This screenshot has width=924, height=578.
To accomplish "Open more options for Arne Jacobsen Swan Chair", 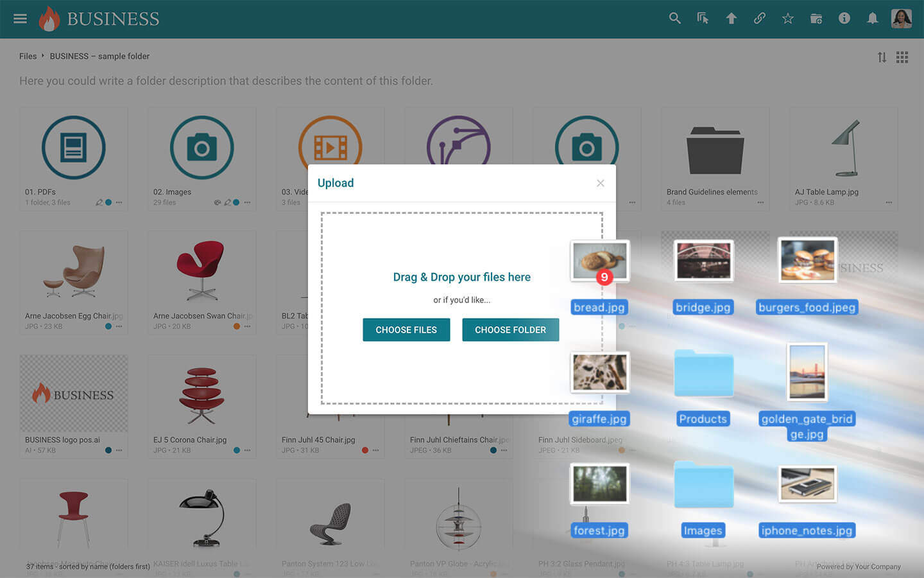I will point(247,326).
